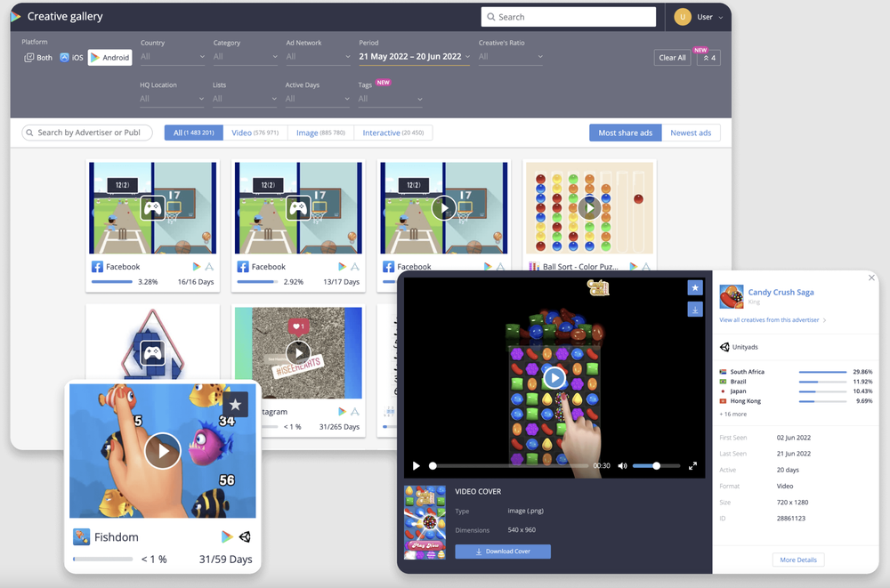Close the Candy Crush details panel

871,278
